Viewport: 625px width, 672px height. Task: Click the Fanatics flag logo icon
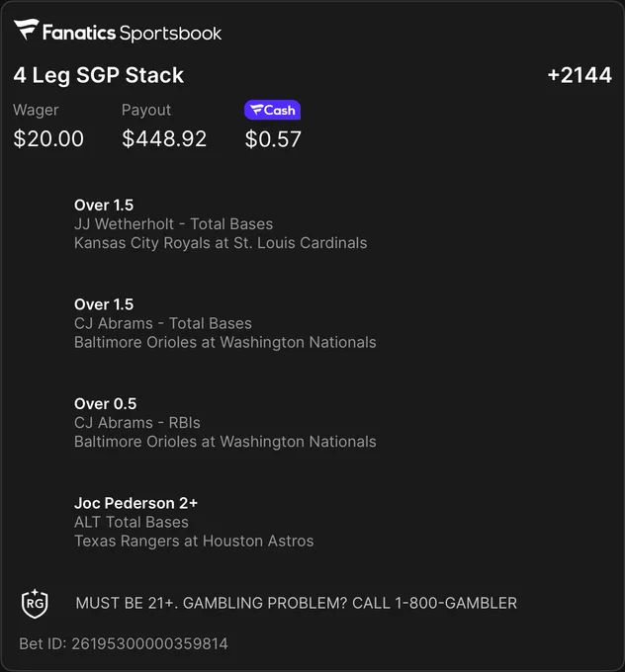click(x=26, y=30)
